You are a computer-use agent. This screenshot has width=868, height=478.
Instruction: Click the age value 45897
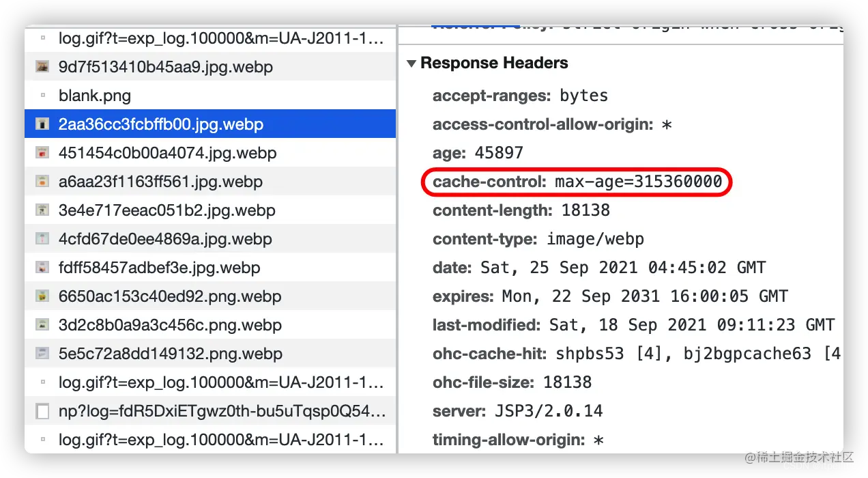pyautogui.click(x=500, y=153)
